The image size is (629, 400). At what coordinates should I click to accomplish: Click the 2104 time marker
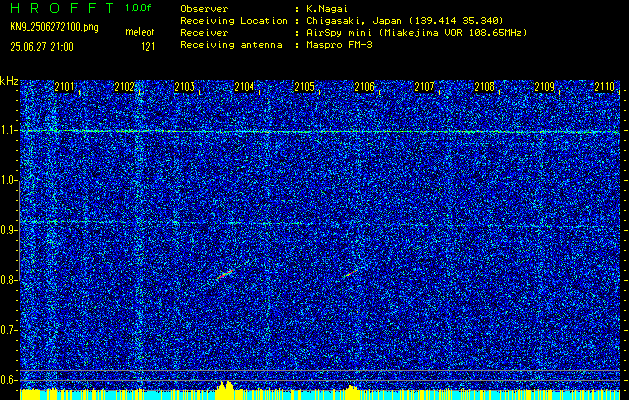coord(245,87)
